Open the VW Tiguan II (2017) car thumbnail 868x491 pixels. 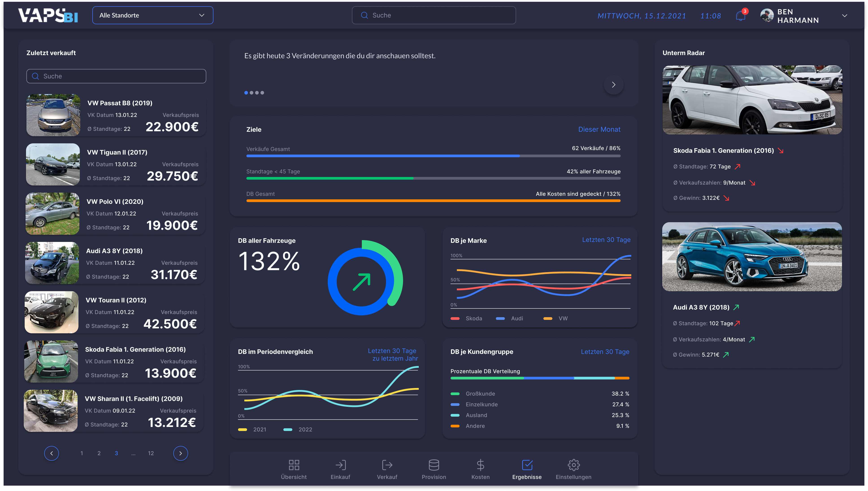[x=53, y=164]
